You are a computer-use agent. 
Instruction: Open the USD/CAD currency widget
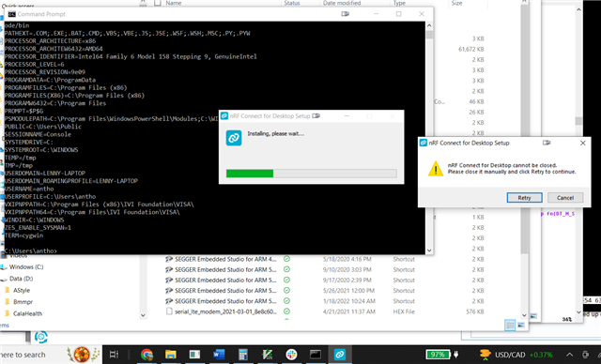[x=516, y=355]
